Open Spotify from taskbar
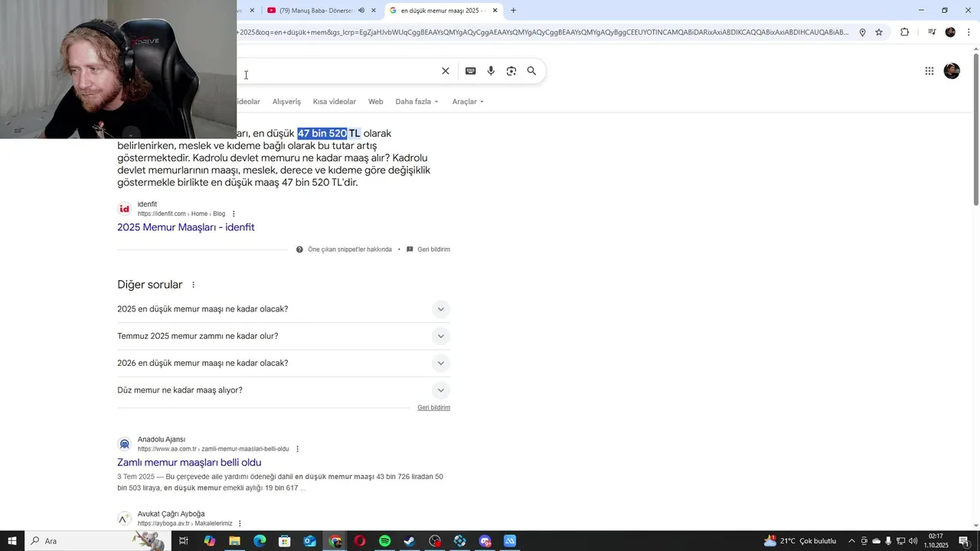 click(385, 541)
